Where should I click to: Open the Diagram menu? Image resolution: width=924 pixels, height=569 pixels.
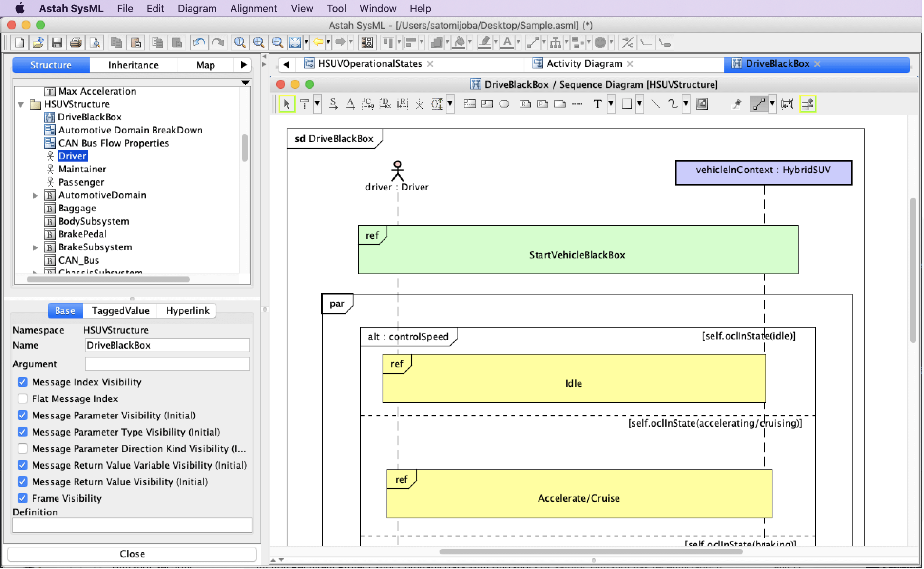[196, 8]
